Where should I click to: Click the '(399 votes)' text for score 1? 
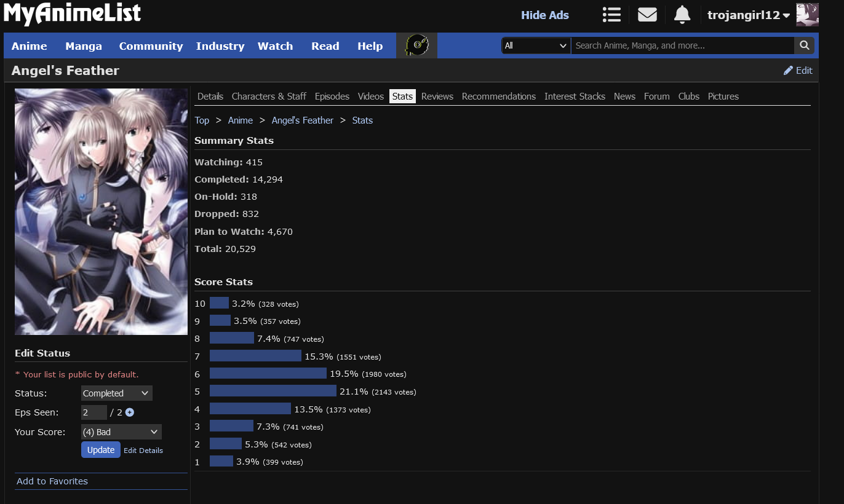[x=283, y=462]
